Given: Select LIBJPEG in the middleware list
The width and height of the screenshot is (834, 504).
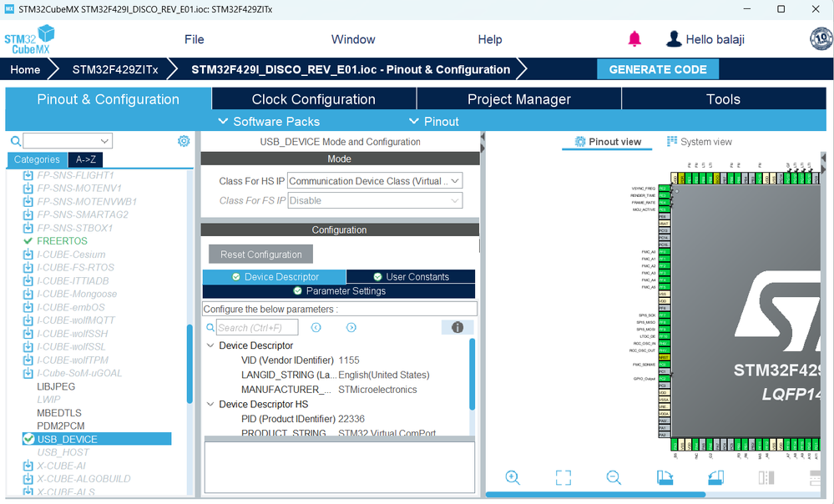Looking at the screenshot, I should coord(56,386).
